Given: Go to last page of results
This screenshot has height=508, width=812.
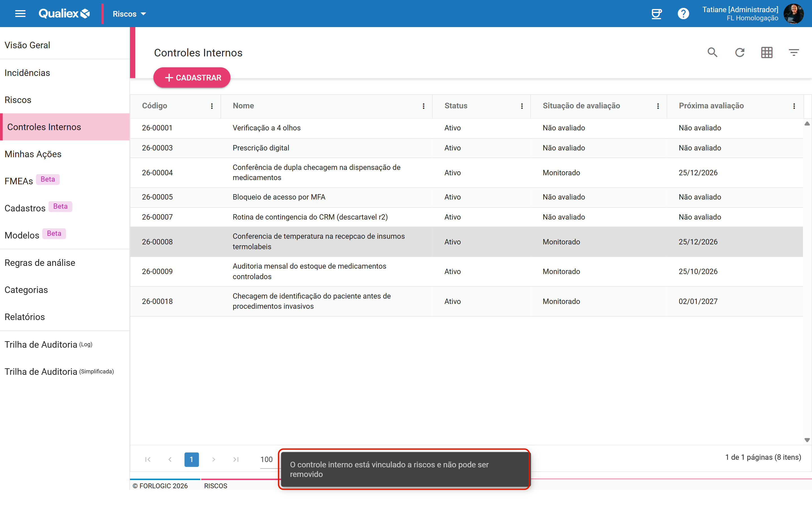Looking at the screenshot, I should coord(236,459).
